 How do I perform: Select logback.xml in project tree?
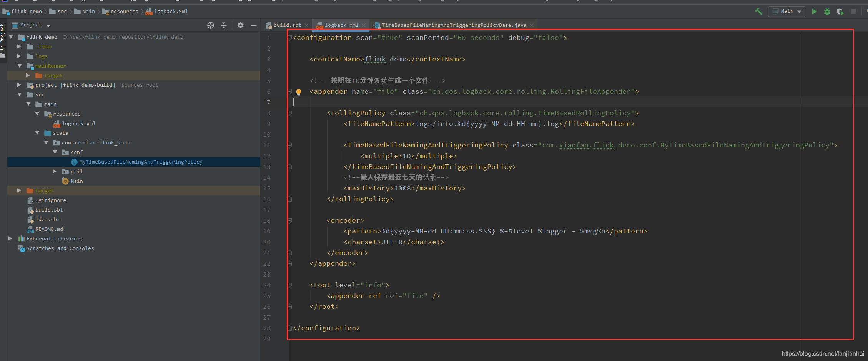pyautogui.click(x=78, y=124)
